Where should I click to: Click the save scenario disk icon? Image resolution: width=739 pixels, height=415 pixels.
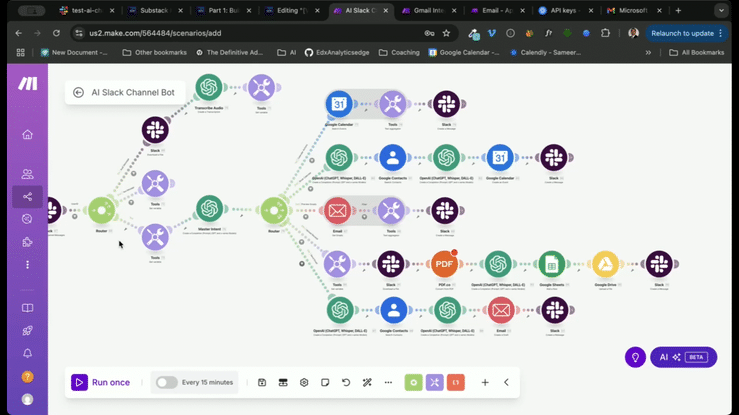[x=262, y=382]
